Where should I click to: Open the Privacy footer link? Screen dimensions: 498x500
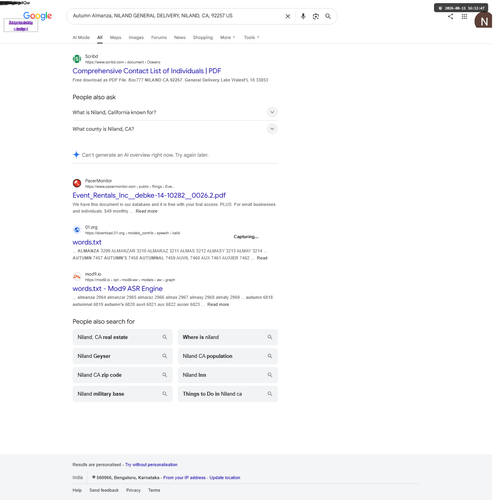pyautogui.click(x=133, y=490)
